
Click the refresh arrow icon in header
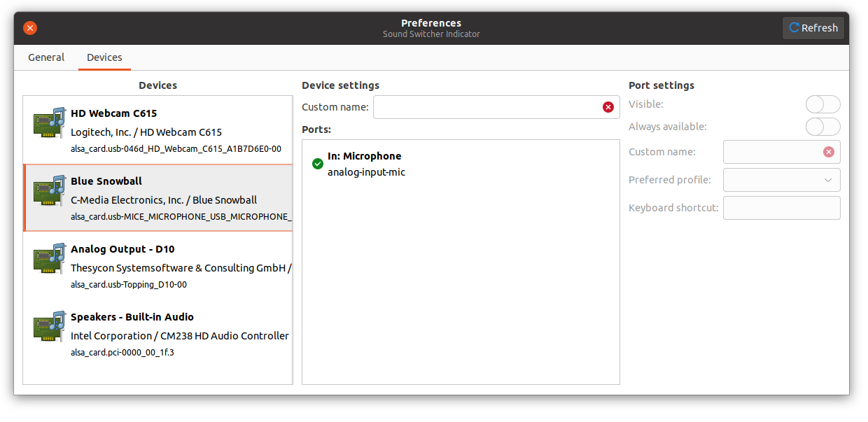(794, 28)
